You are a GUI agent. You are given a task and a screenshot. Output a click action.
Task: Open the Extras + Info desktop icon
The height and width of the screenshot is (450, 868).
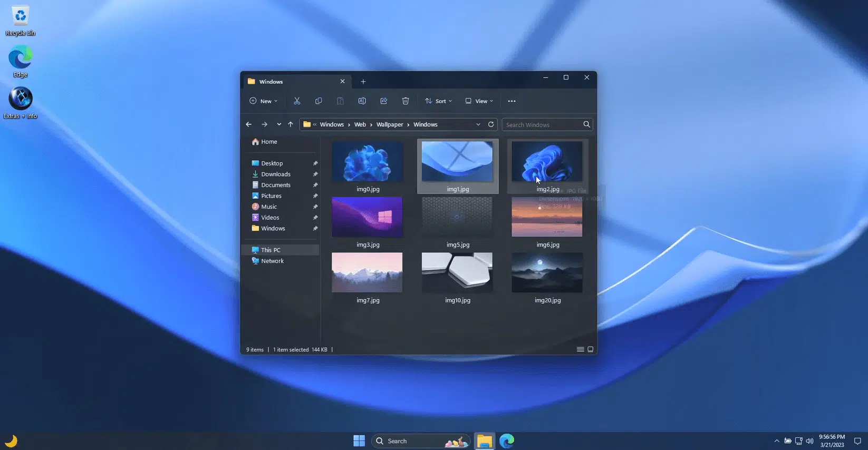pyautogui.click(x=21, y=103)
